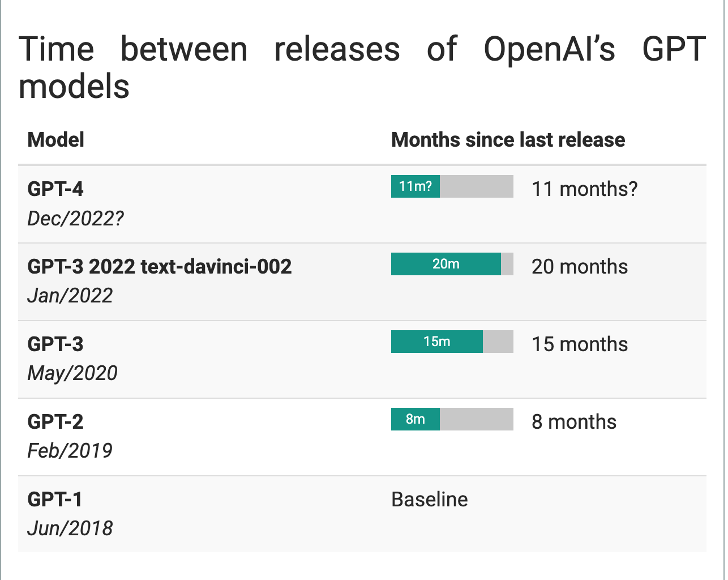Click the green 8m progress bar

coord(416,419)
